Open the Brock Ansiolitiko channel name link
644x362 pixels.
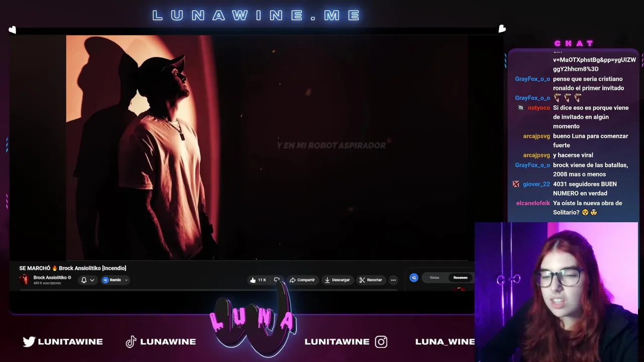(x=50, y=278)
